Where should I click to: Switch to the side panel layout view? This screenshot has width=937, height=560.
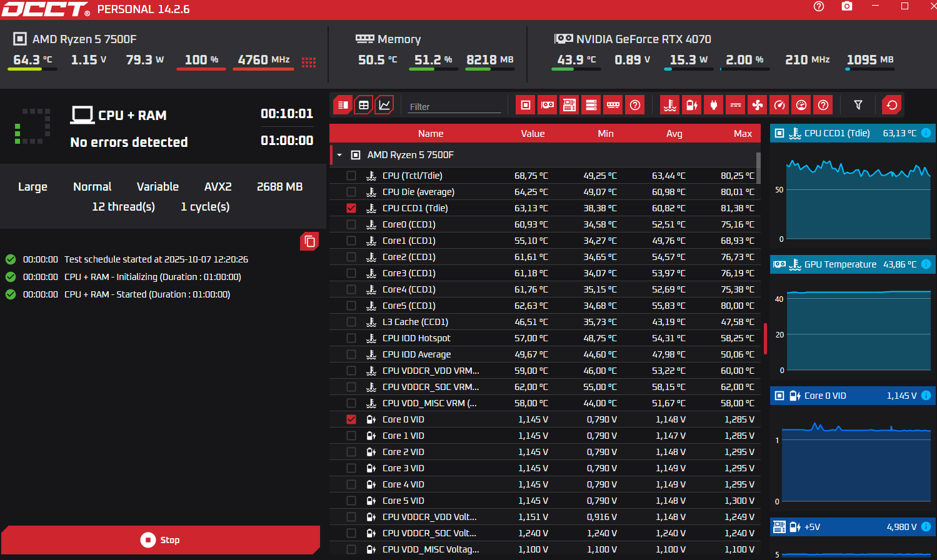coord(343,105)
